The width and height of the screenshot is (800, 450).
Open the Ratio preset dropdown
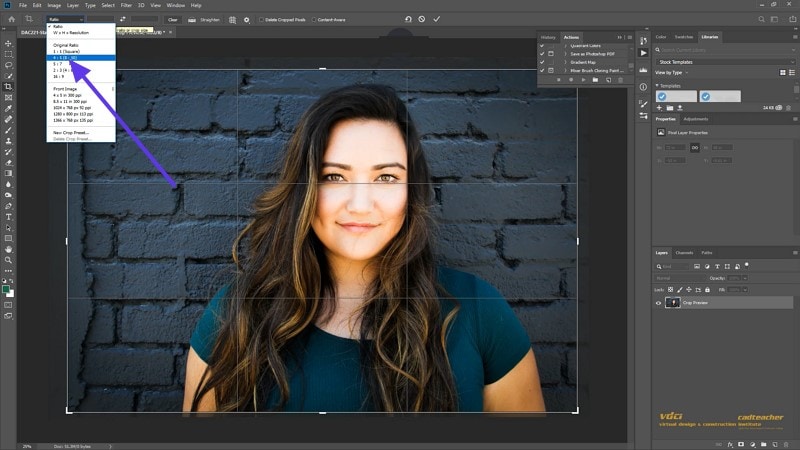(x=66, y=19)
